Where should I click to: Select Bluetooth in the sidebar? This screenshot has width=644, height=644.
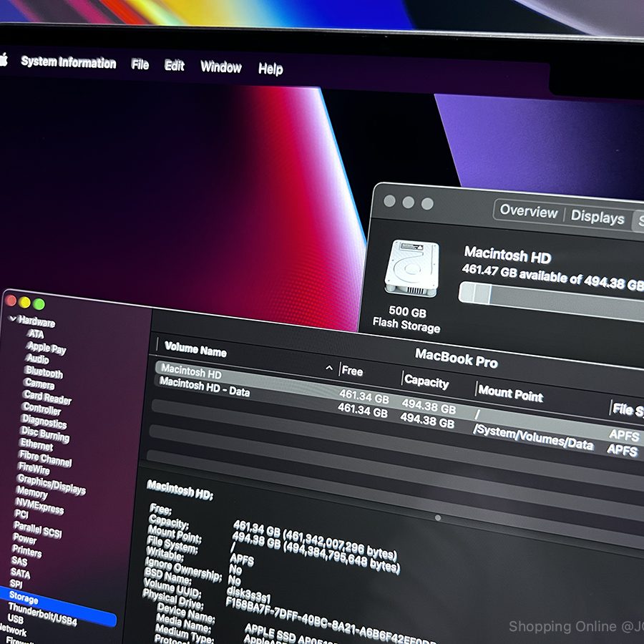pos(43,372)
